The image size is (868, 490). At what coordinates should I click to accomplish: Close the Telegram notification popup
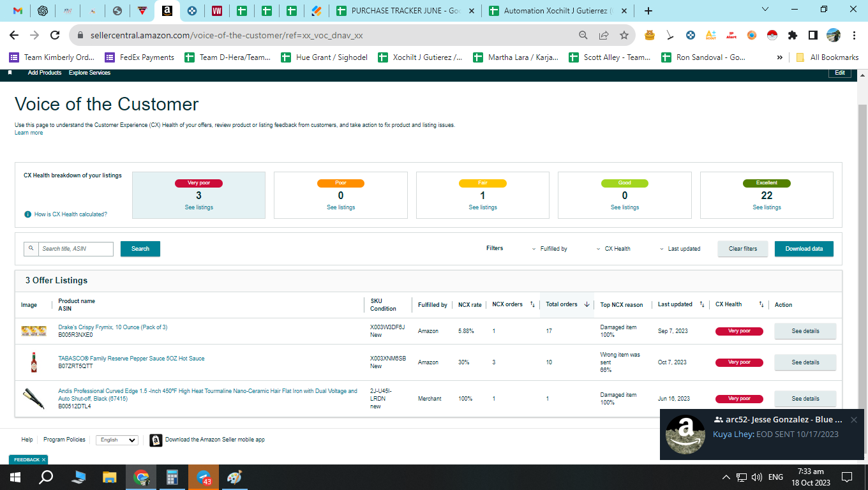point(853,420)
